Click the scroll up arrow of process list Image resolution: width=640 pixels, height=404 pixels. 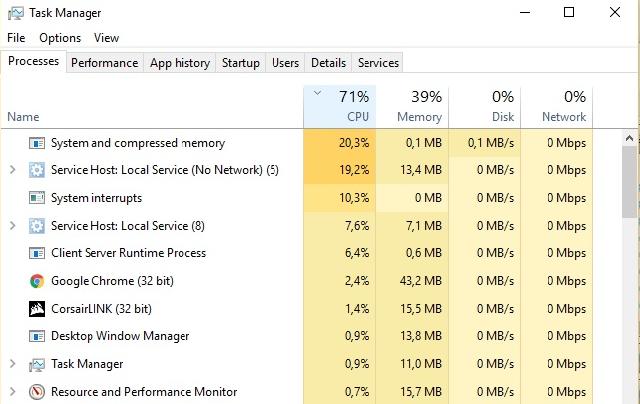(629, 139)
